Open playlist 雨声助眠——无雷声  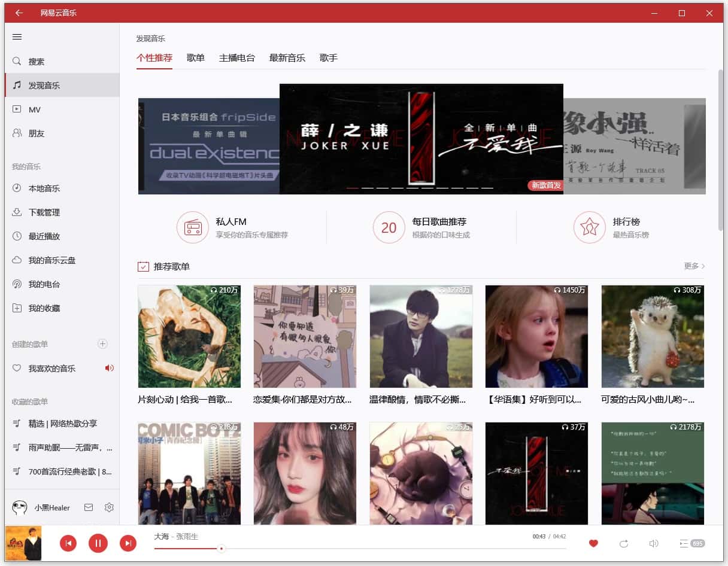coord(62,448)
